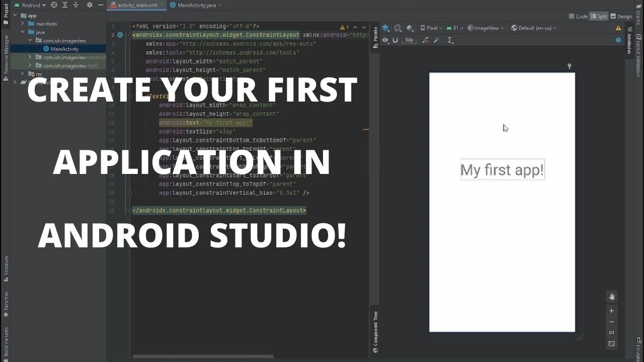Viewport: 644px width, 362px height.
Task: Collapse the com.ish.imageview package
Action: pyautogui.click(x=30, y=41)
